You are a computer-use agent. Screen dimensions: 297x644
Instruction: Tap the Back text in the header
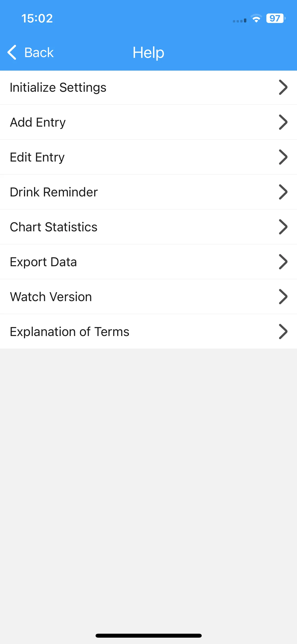pyautogui.click(x=39, y=52)
